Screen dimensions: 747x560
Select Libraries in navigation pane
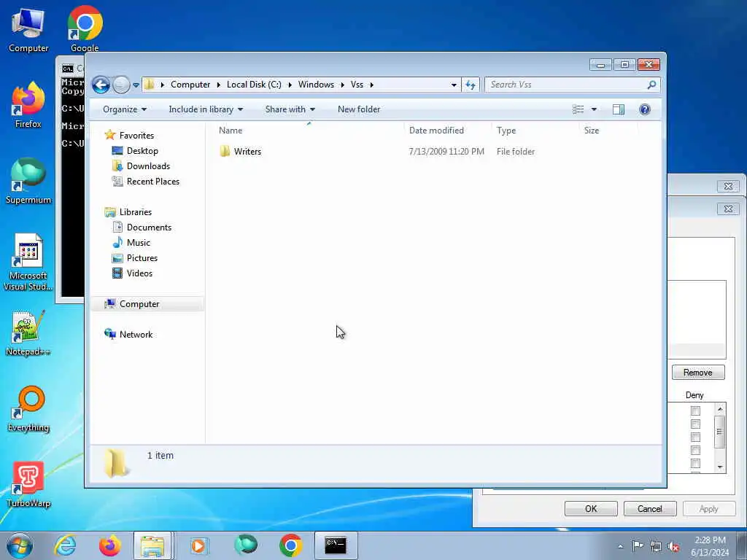[135, 212]
